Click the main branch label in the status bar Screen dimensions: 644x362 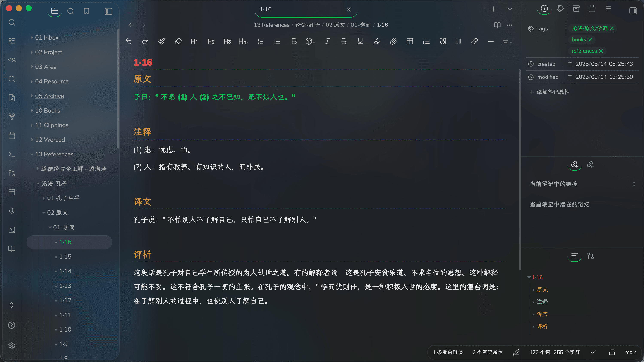point(631,352)
